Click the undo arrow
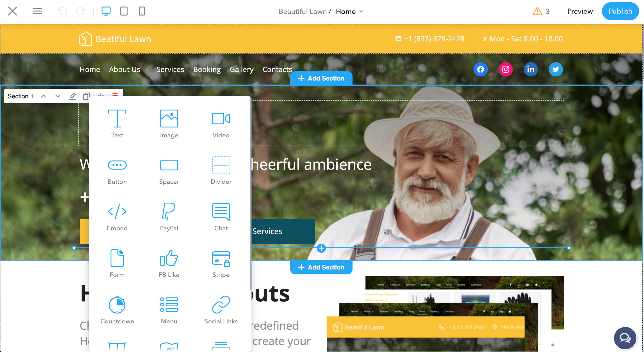The image size is (644, 352). pos(62,11)
